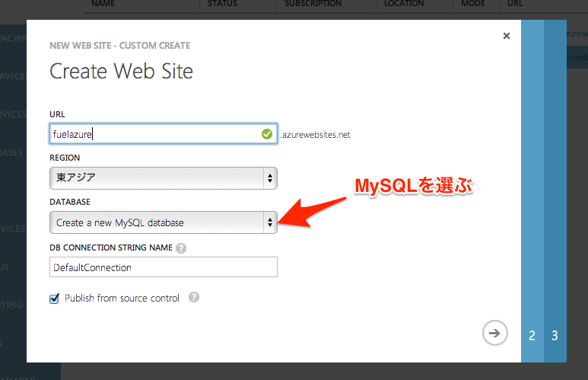Click the DefaultConnection string name field
The width and height of the screenshot is (588, 380).
pyautogui.click(x=163, y=267)
